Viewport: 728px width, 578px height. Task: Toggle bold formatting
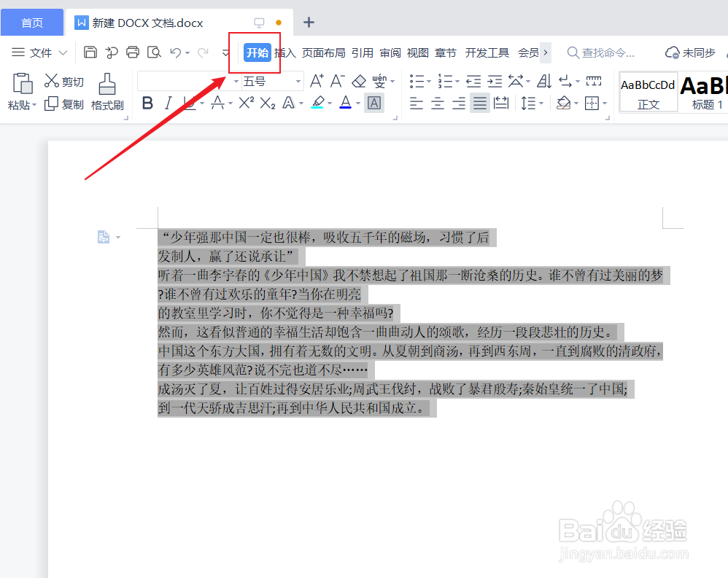click(x=147, y=103)
